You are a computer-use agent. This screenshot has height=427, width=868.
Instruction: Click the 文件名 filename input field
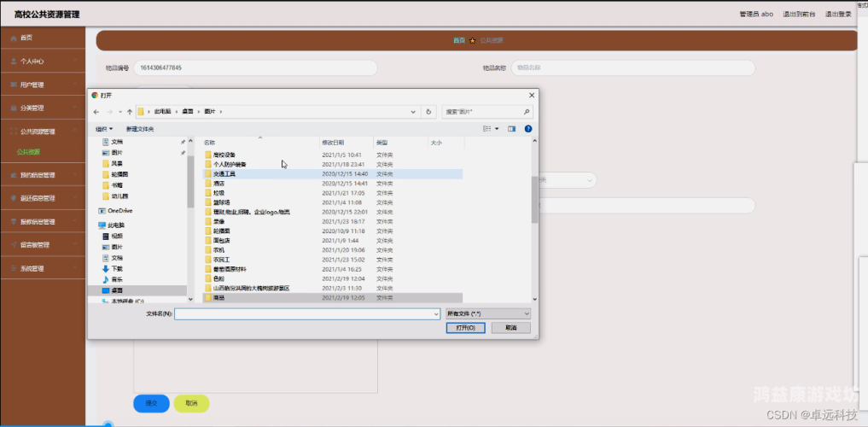click(x=306, y=314)
